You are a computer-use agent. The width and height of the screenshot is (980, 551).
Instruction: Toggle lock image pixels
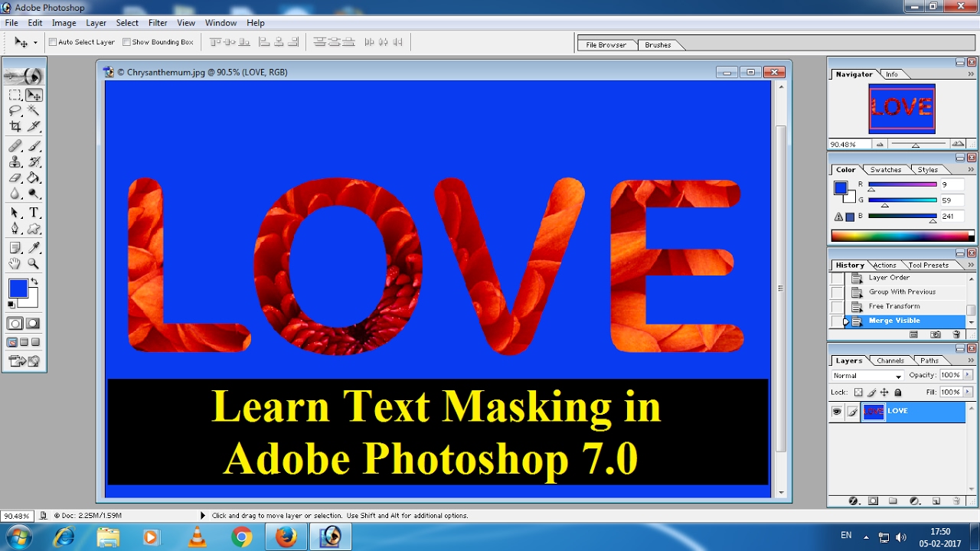pyautogui.click(x=872, y=392)
